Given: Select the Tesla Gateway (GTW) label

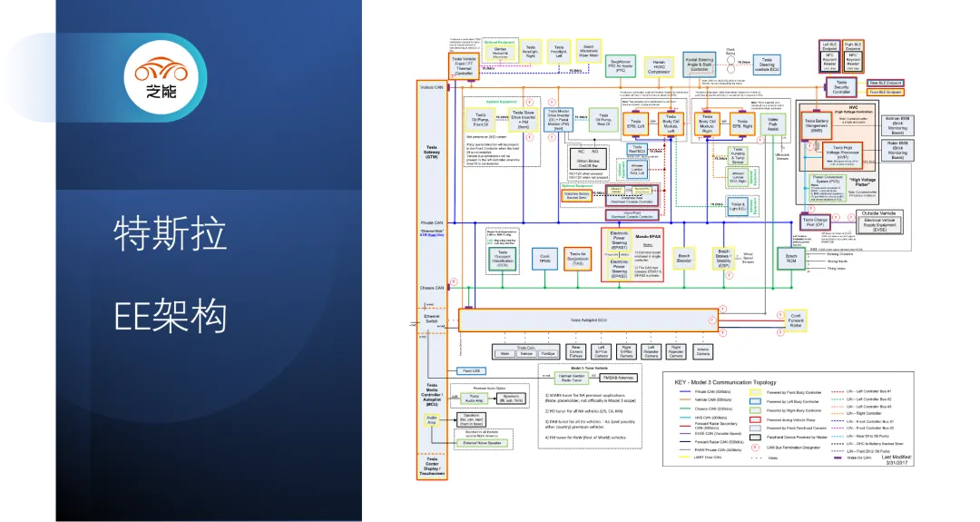Looking at the screenshot, I should (432, 152).
